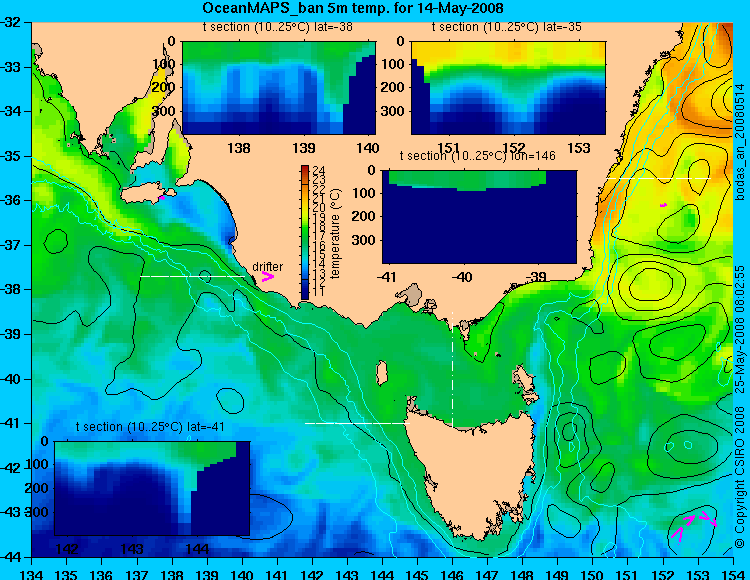Click the vertical temperature color bar legend

tap(305, 232)
